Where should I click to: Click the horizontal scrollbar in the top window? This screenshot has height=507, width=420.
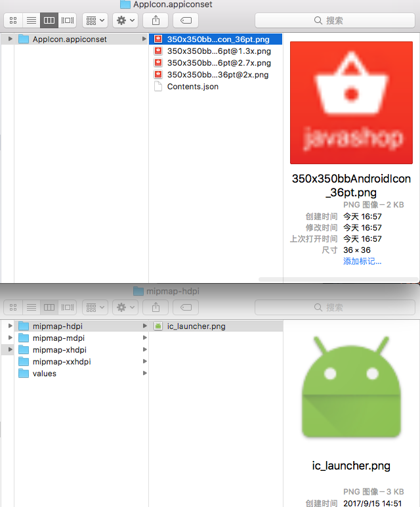[x=338, y=279]
